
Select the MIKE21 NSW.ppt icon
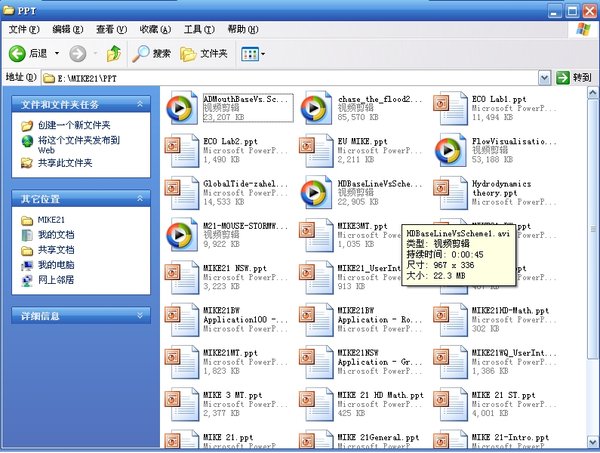click(x=181, y=275)
